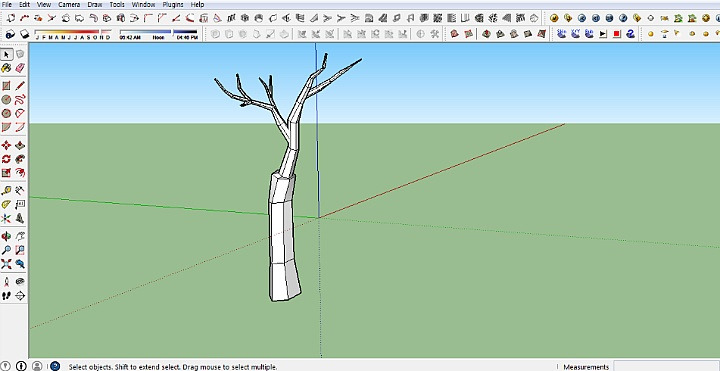The image size is (720, 371).
Task: Pick the Paint Bucket tool
Action: [x=6, y=68]
